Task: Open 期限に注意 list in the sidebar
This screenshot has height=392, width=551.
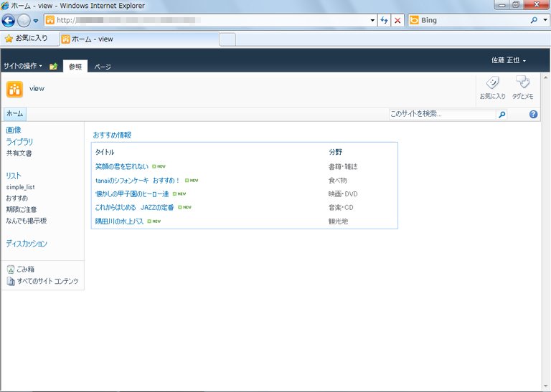Action: pyautogui.click(x=22, y=209)
